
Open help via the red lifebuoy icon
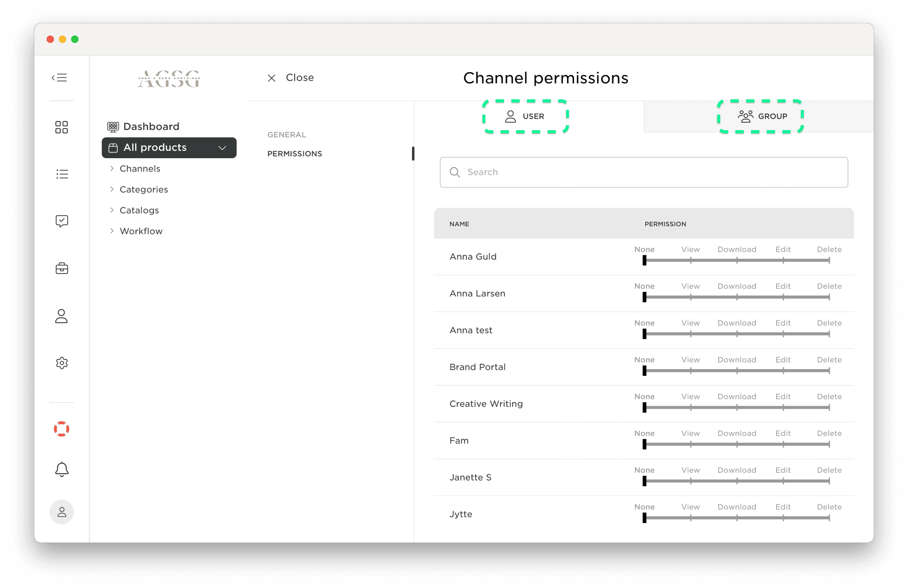tap(61, 429)
